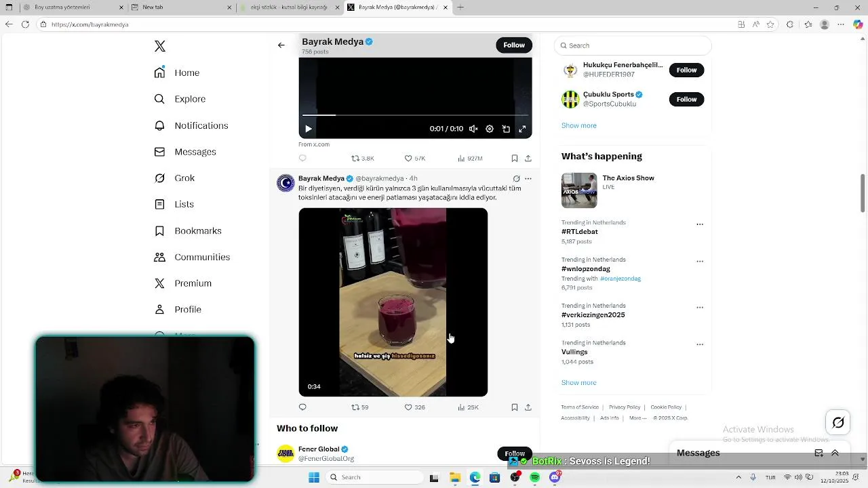This screenshot has height=488, width=868.
Task: Bookmark the first video post
Action: 515,158
